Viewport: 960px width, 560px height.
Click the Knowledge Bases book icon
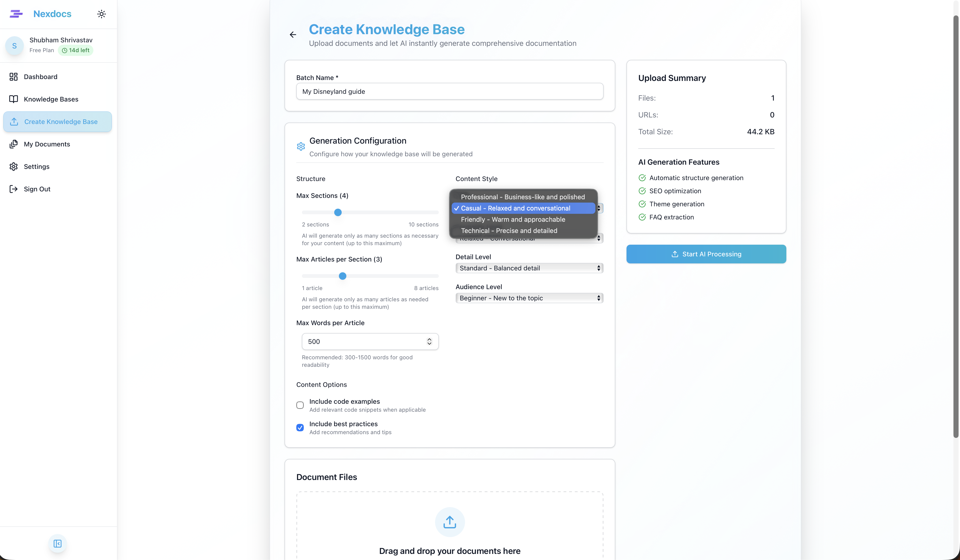14,99
